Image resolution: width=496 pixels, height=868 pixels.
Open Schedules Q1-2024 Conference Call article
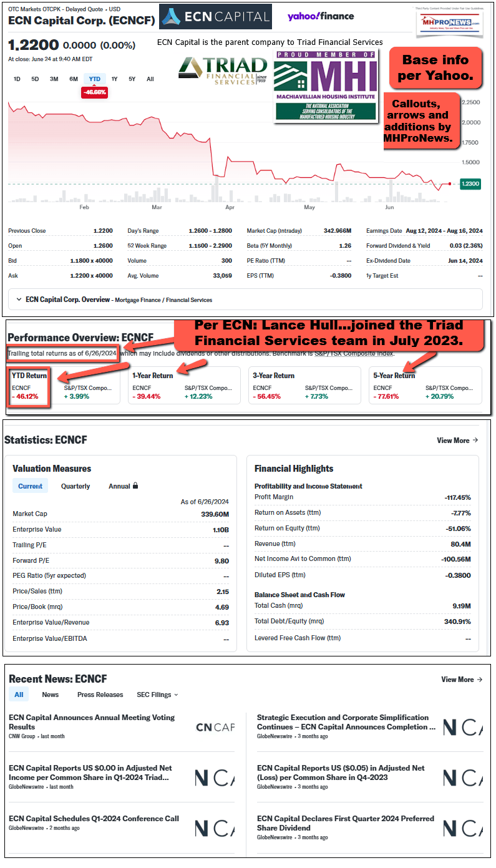point(94,819)
